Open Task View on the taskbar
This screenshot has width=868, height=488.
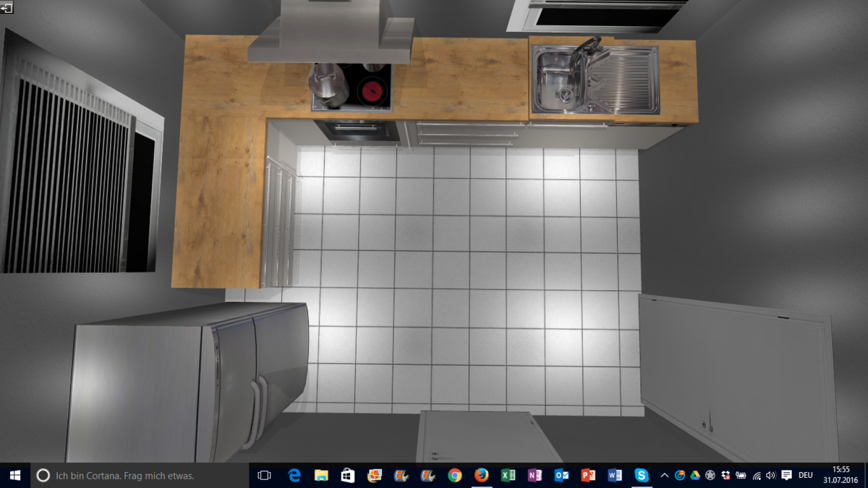264,476
